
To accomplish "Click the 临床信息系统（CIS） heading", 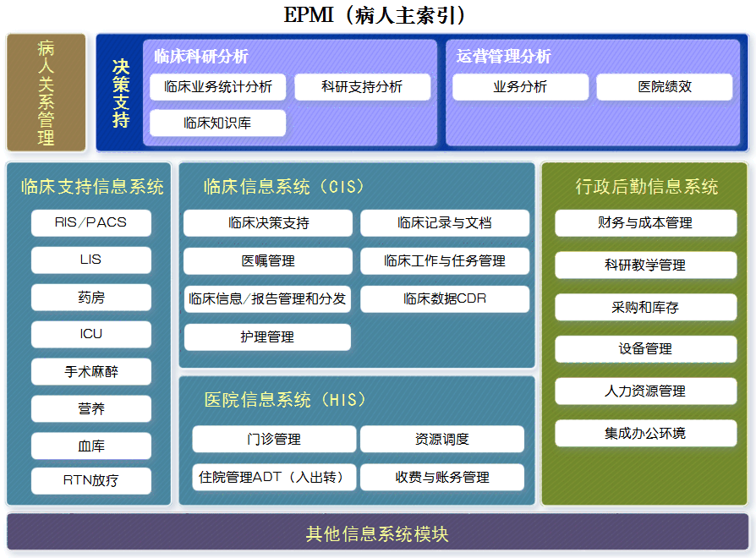I will [284, 187].
